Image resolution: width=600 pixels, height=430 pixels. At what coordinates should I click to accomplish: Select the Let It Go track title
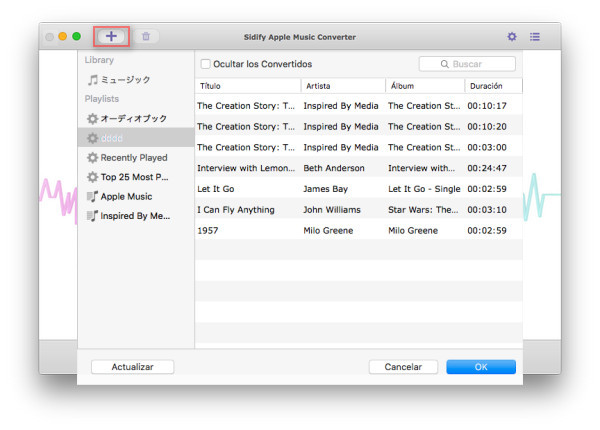tap(215, 189)
